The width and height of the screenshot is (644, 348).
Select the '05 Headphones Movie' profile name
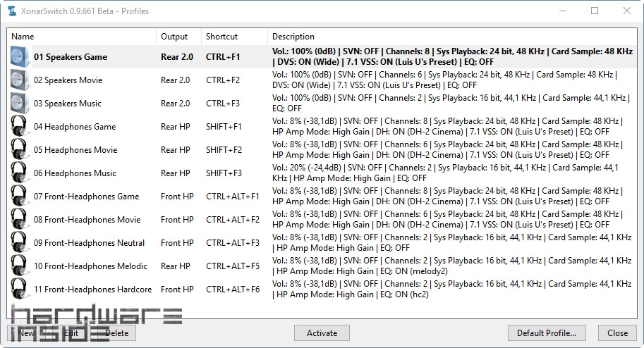75,150
